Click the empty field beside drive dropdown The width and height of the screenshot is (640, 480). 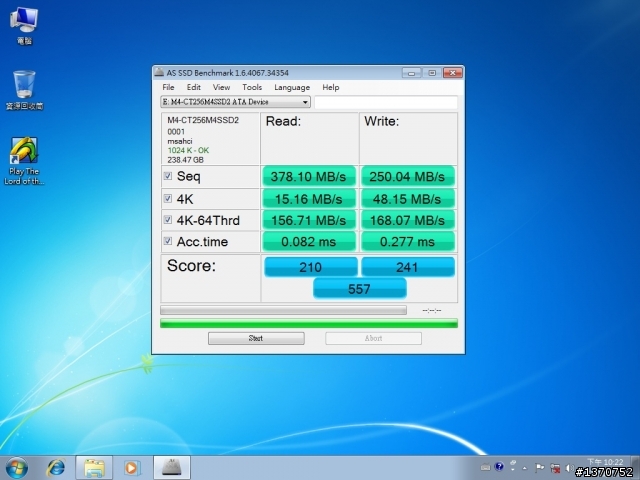click(x=386, y=102)
